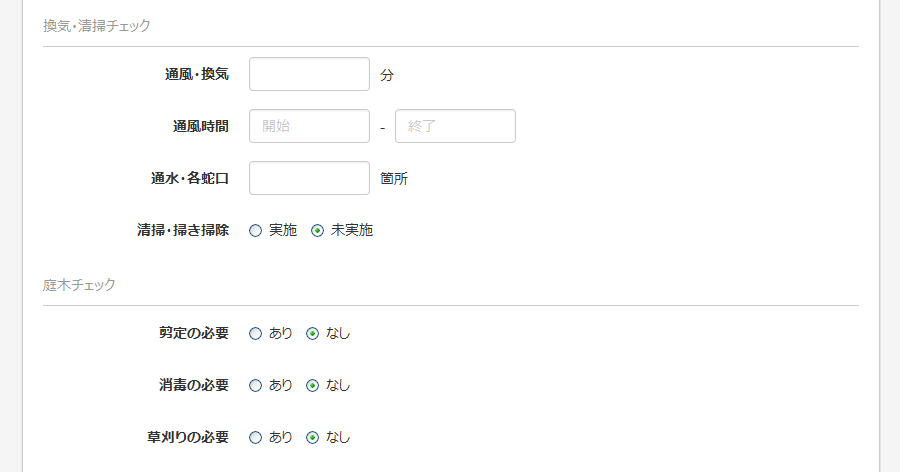This screenshot has width=900, height=472.
Task: Click the 通水・各蛇口 field label
Action: 190,179
